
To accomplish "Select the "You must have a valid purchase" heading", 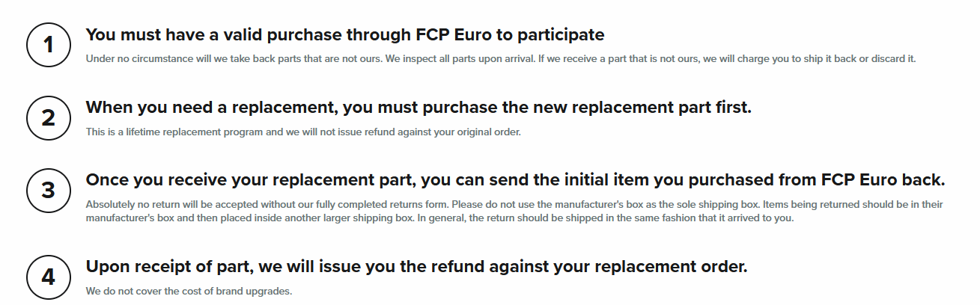I will [x=344, y=34].
